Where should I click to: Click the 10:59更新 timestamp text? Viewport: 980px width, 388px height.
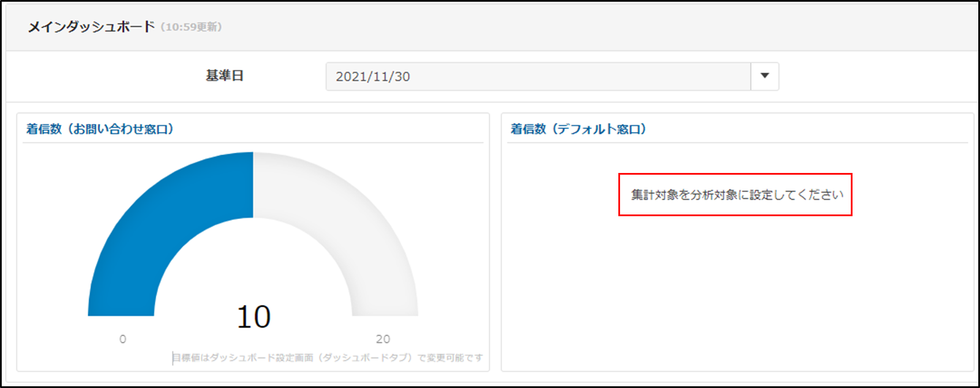(191, 27)
